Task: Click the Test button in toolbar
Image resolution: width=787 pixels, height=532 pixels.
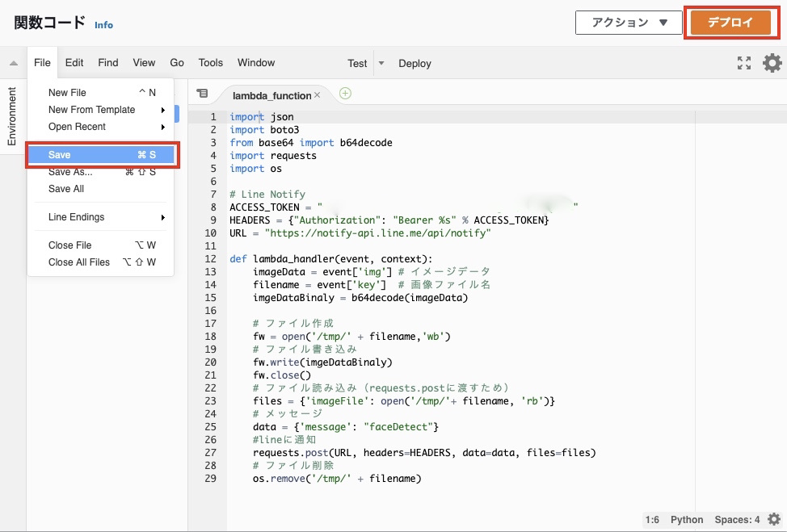Action: coord(357,64)
